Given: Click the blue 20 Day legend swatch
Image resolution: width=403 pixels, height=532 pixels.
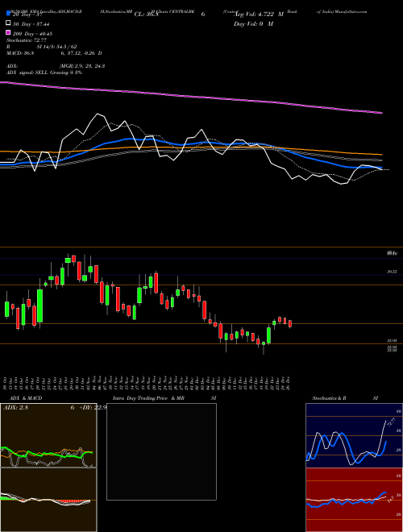Looking at the screenshot, I should tap(9, 14).
